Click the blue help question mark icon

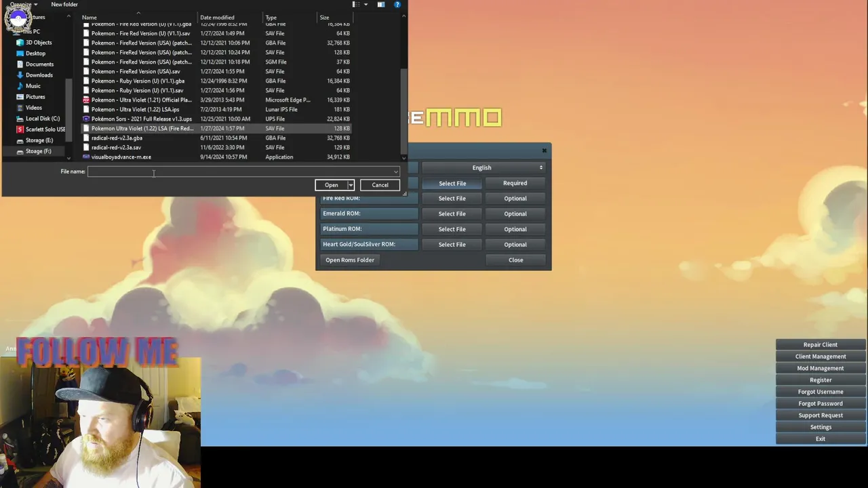[397, 5]
